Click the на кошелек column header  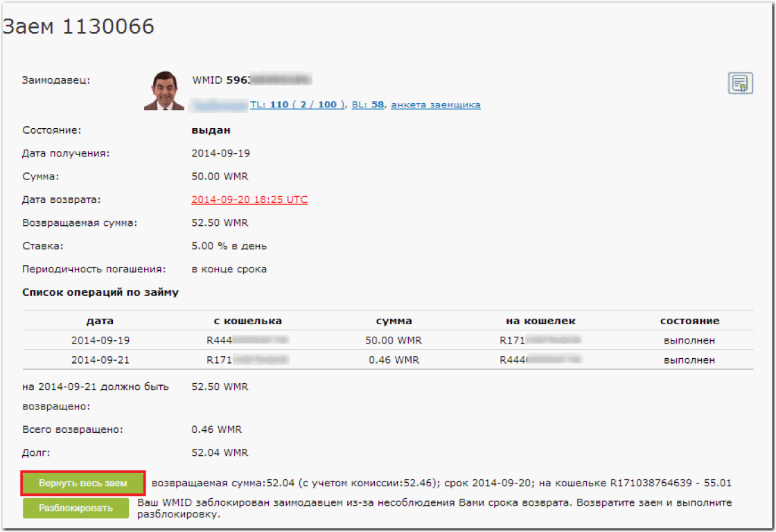pos(540,321)
